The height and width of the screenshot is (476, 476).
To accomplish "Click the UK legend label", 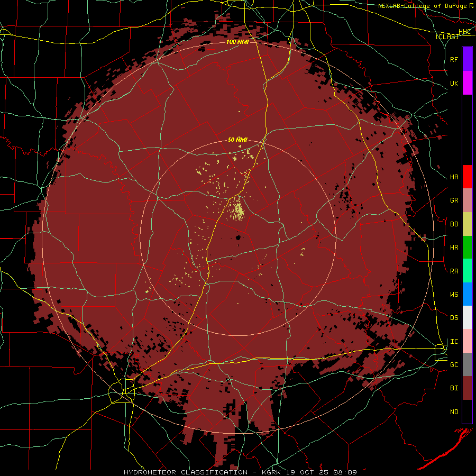I will (x=454, y=83).
